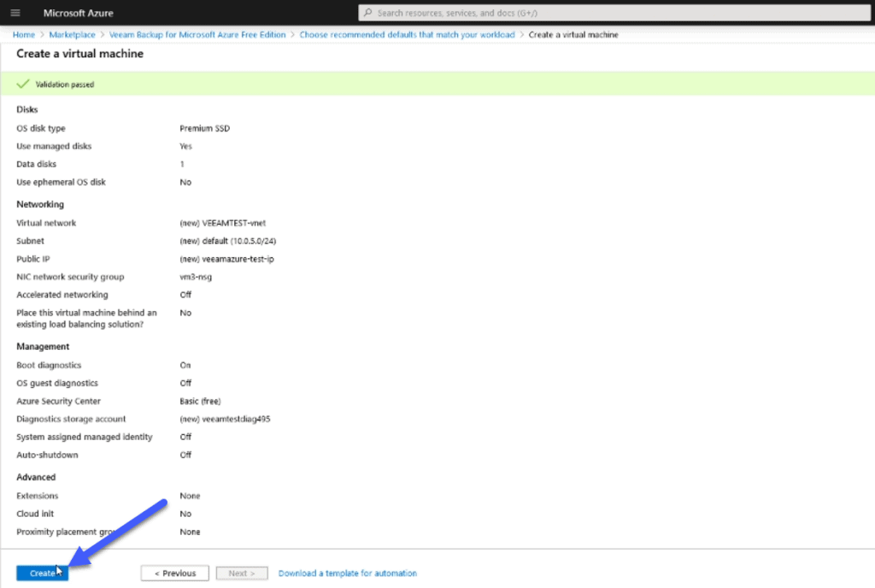Open Veeam Backup for Microsoft Azure Free Edition breadcrumb
The height and width of the screenshot is (588, 875).
click(197, 34)
